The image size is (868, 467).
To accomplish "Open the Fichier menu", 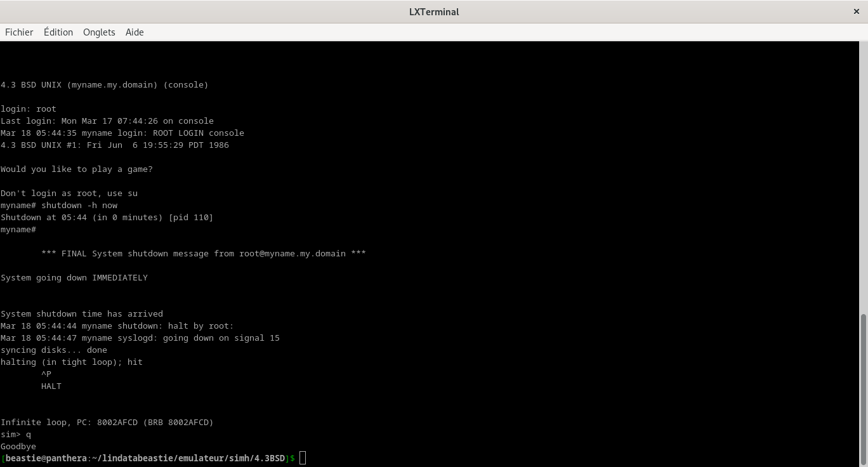I will (19, 32).
